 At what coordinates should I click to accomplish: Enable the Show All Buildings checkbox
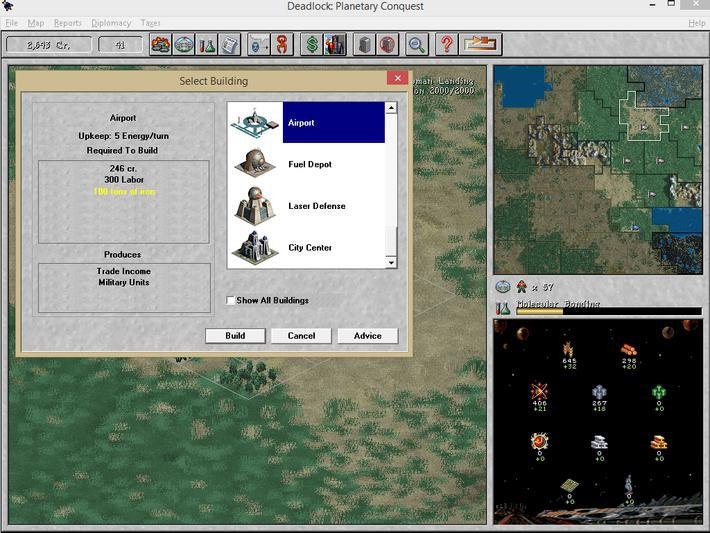pyautogui.click(x=230, y=300)
